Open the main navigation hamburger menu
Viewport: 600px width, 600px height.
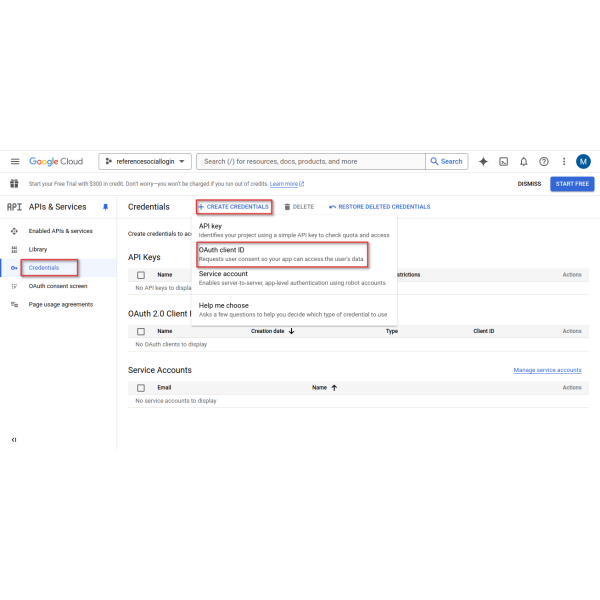15,161
